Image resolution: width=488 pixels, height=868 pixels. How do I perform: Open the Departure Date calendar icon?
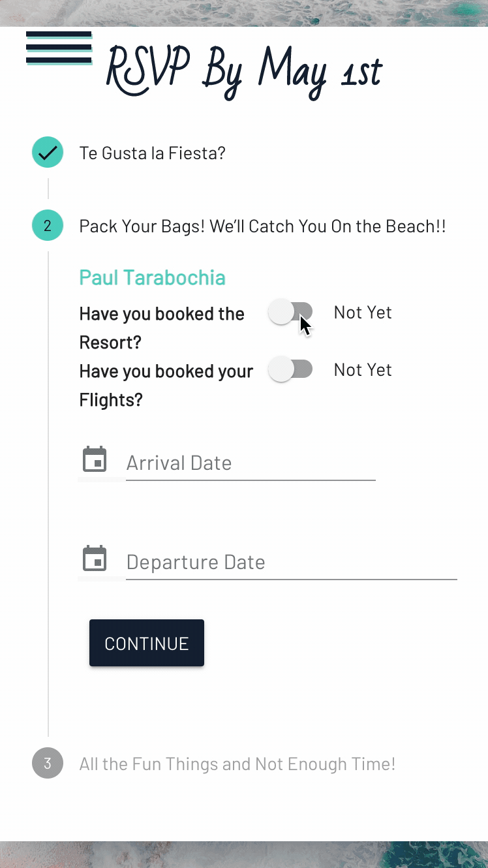pyautogui.click(x=95, y=559)
